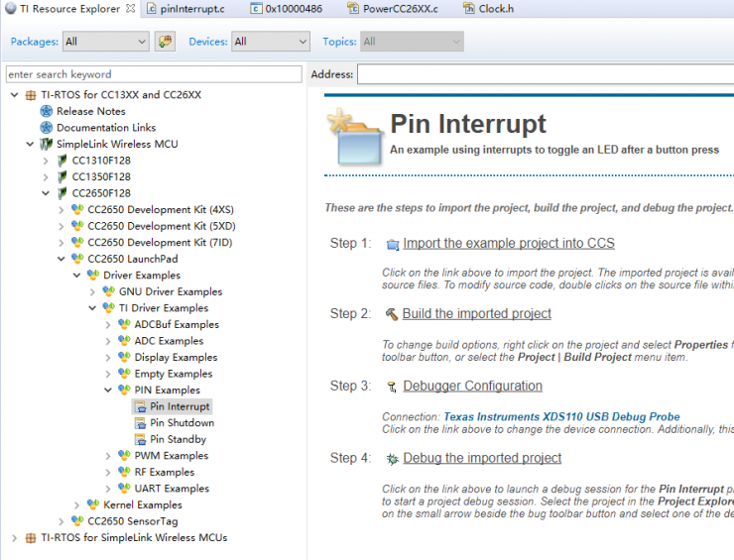Collapse the PIN Examples node

[108, 391]
